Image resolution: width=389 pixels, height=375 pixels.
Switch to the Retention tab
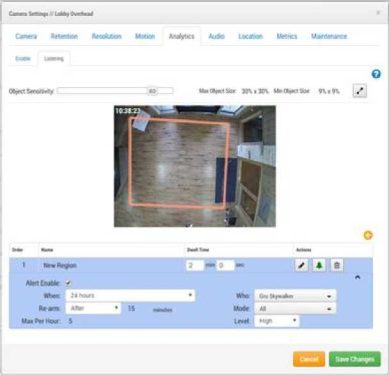[64, 36]
